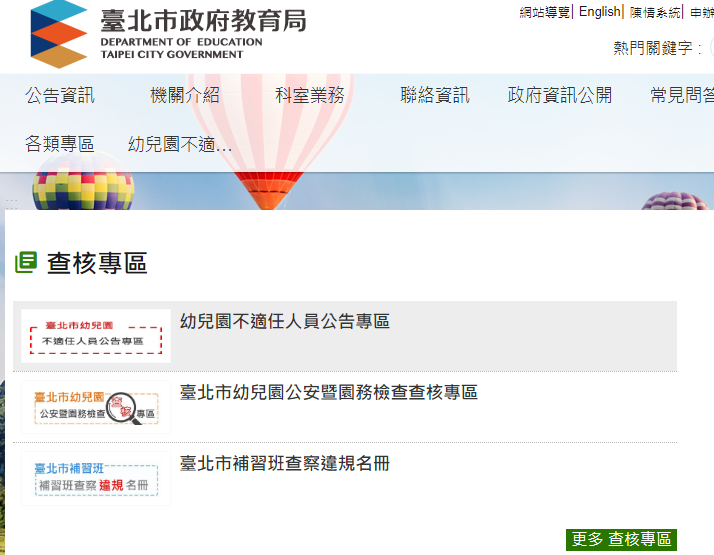
Task: Open the 幼兒園不適任人員公告專區 thumbnail image
Action: point(95,336)
